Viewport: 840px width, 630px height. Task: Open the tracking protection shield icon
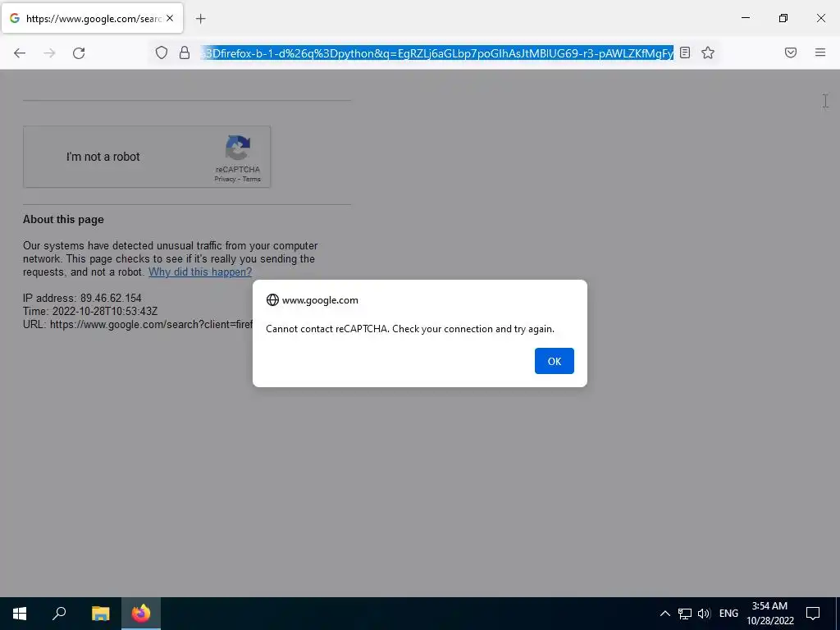[162, 52]
